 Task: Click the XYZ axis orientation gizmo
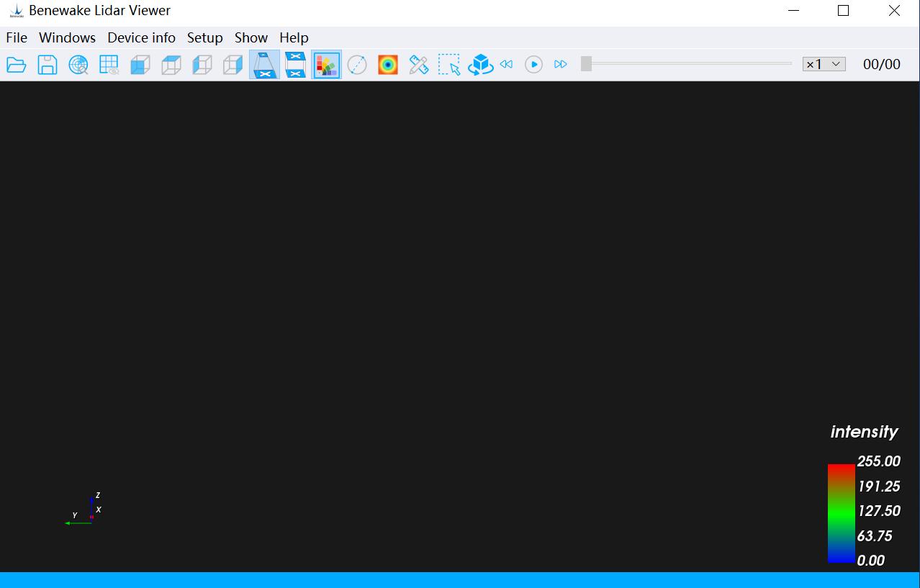84,509
